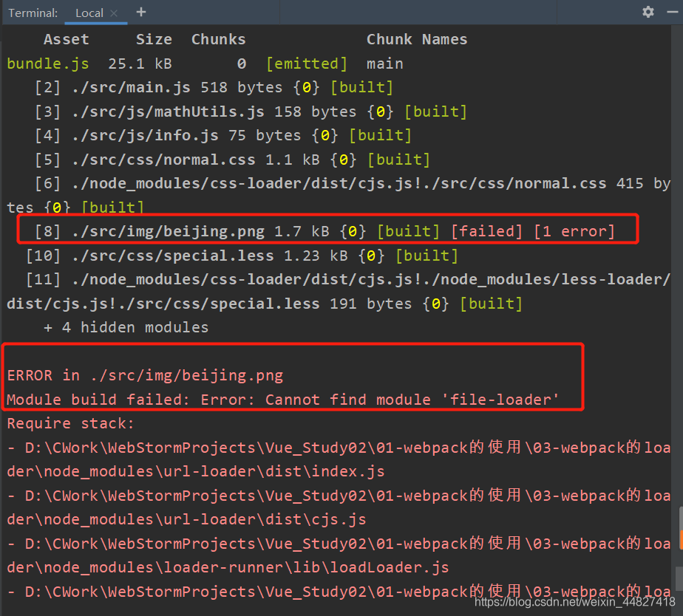Click the 'Chunks' column header
683x616 pixels.
218,40
